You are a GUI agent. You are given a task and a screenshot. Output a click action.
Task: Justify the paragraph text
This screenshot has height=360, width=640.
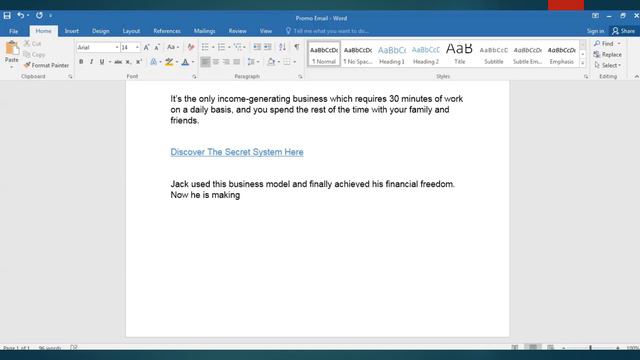pyautogui.click(x=237, y=62)
